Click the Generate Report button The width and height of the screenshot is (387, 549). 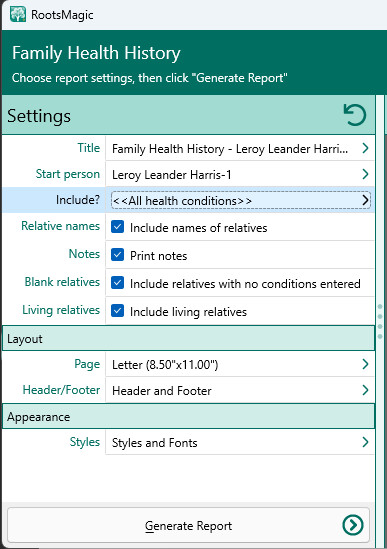coord(188,525)
